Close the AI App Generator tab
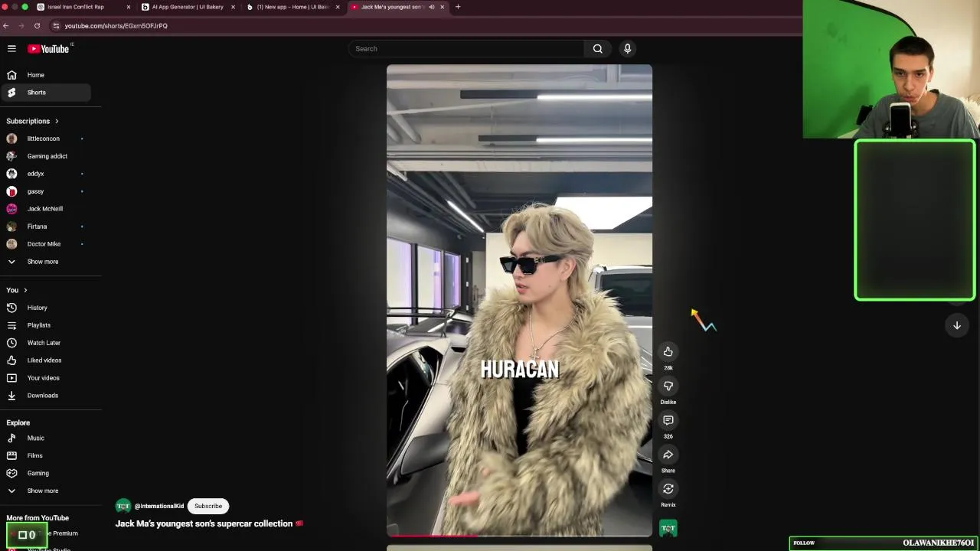 [233, 7]
